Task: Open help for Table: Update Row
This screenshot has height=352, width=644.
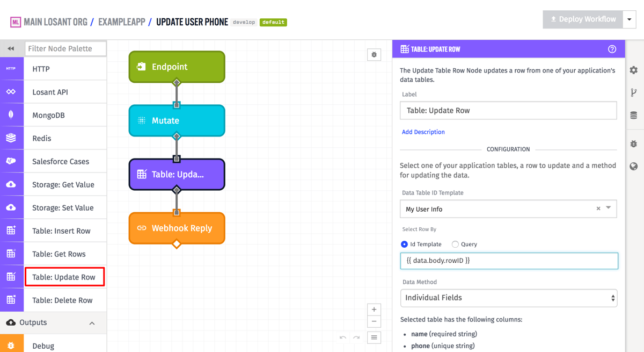Action: (x=612, y=49)
